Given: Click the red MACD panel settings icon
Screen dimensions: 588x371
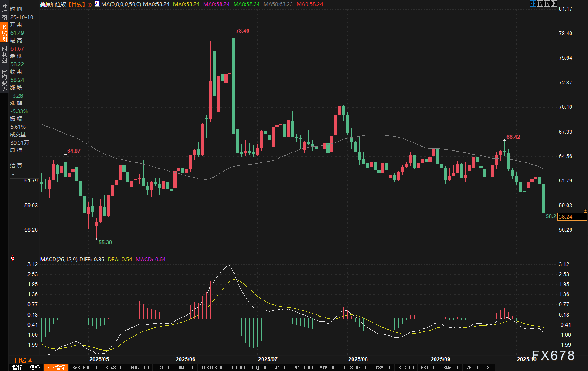Looking at the screenshot, I should pos(13,259).
